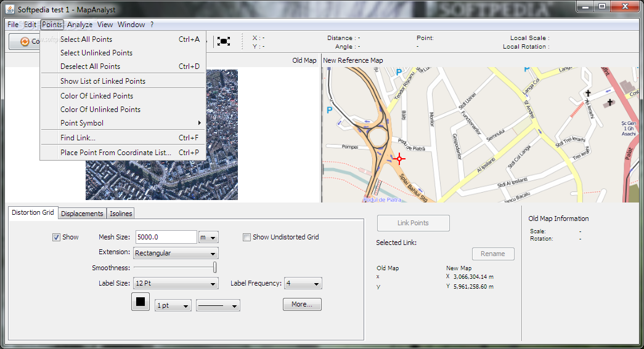This screenshot has height=349, width=644.
Task: Open the Extension Rectangular dropdown
Action: [176, 253]
